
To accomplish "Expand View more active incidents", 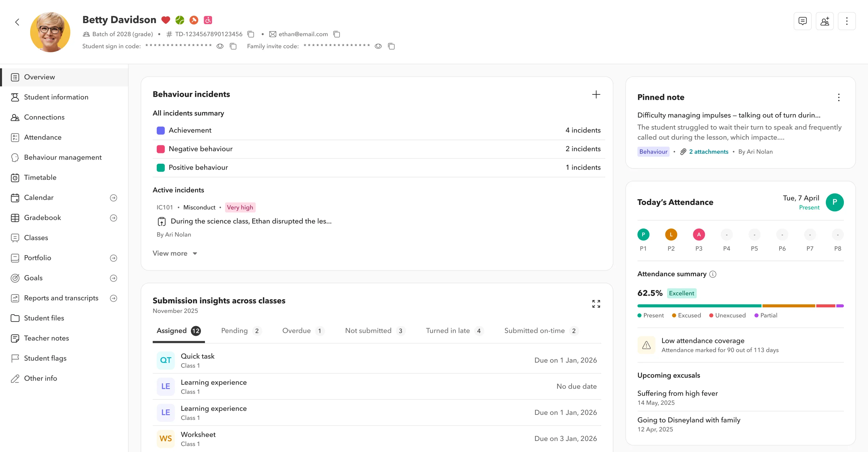I will 174,253.
